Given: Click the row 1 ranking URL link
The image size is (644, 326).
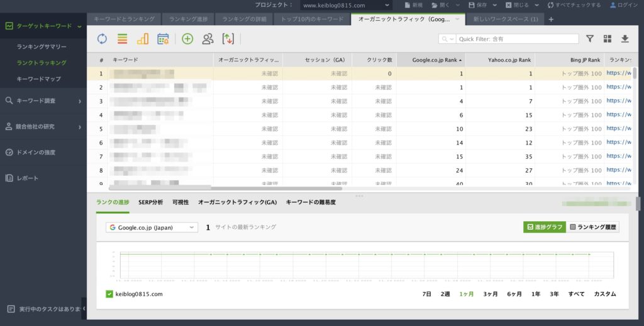Looking at the screenshot, I should point(619,73).
